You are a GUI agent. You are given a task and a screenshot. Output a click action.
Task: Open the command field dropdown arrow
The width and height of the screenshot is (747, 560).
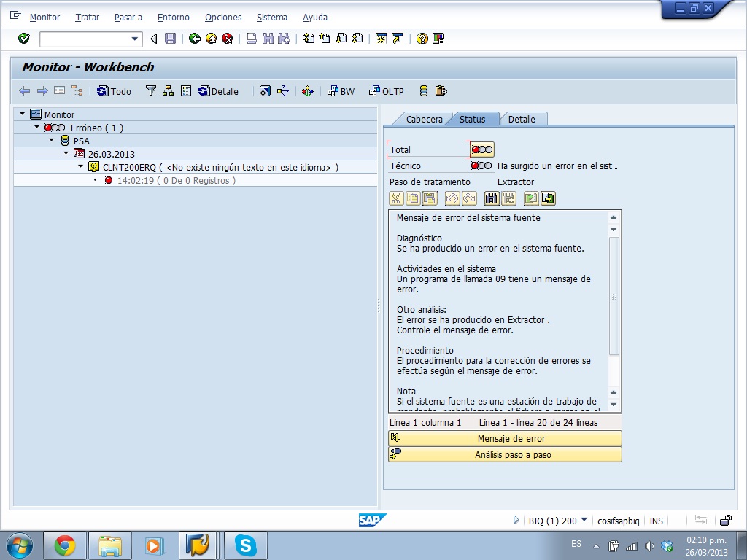(x=135, y=39)
